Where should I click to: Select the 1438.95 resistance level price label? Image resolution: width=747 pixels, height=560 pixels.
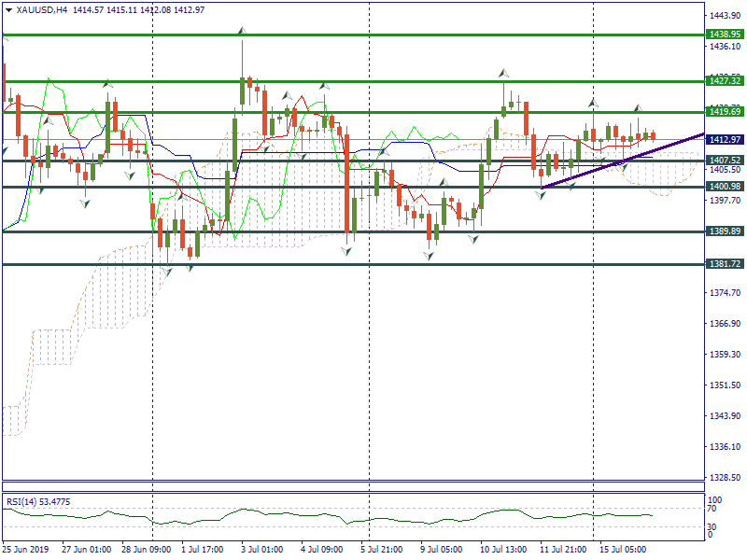(725, 34)
